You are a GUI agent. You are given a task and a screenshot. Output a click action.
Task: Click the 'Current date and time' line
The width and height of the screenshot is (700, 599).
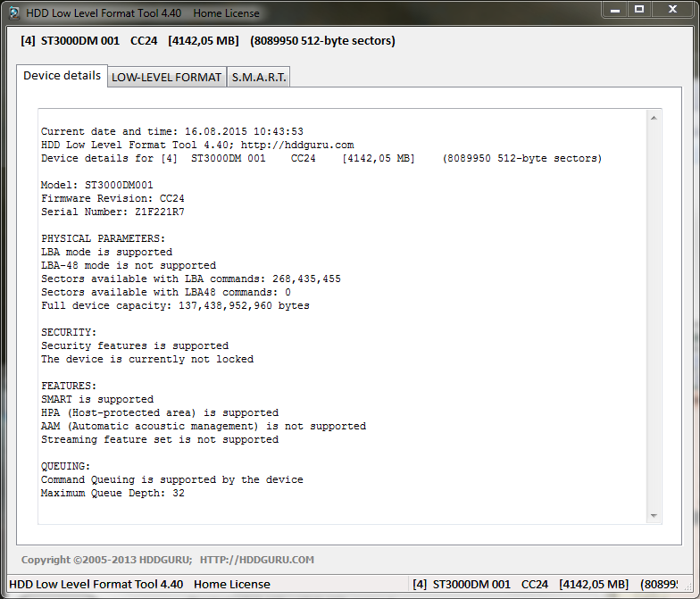click(172, 132)
